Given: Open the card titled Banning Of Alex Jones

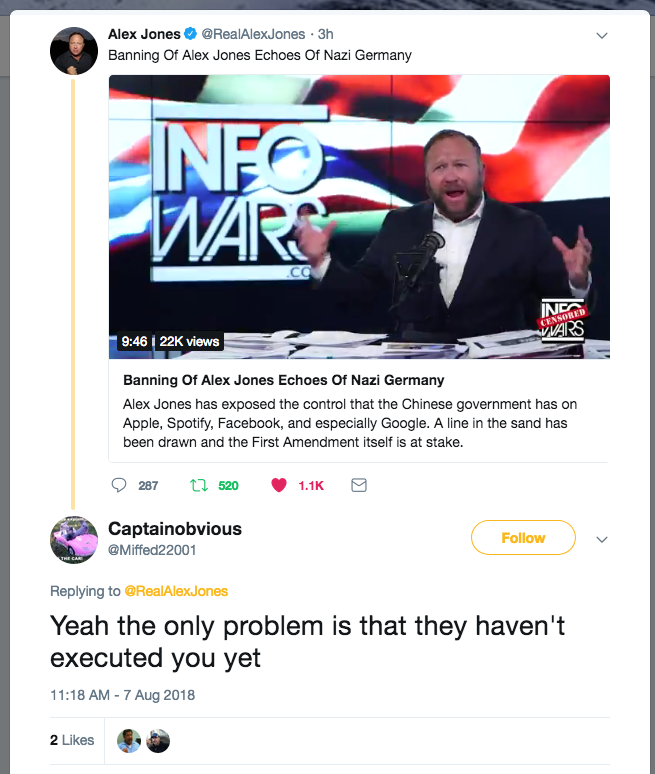Looking at the screenshot, I should coord(359,411).
